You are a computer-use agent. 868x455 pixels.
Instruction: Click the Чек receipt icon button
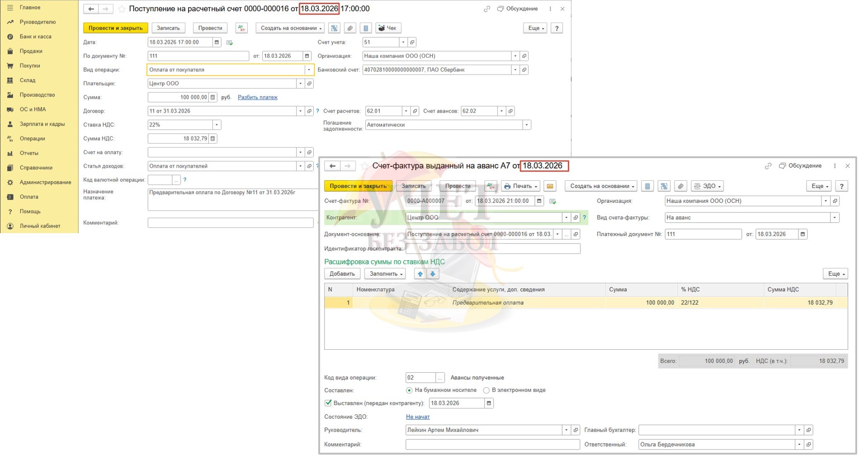point(387,28)
